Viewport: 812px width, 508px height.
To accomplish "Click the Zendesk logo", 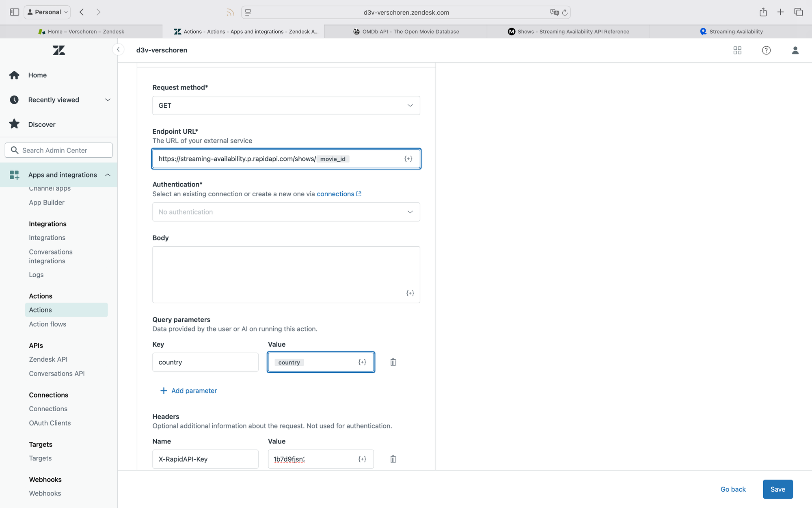I will point(59,50).
